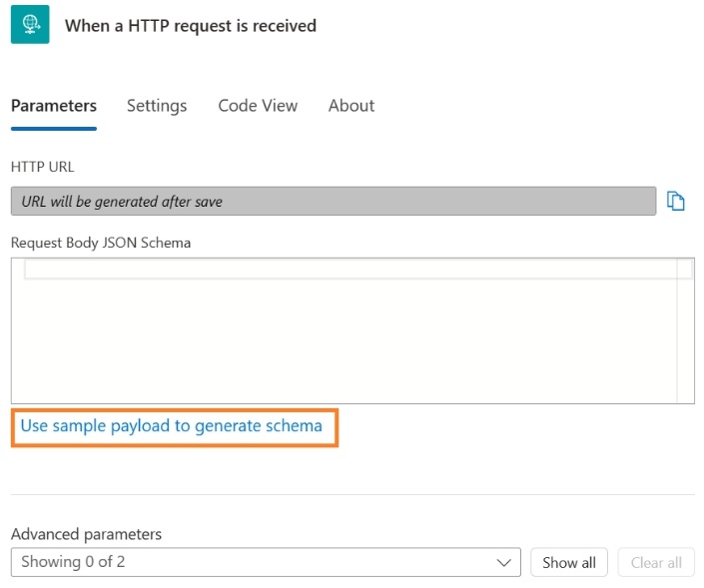The width and height of the screenshot is (704, 588).
Task: Click the 'Advanced parameters' label
Action: (86, 534)
